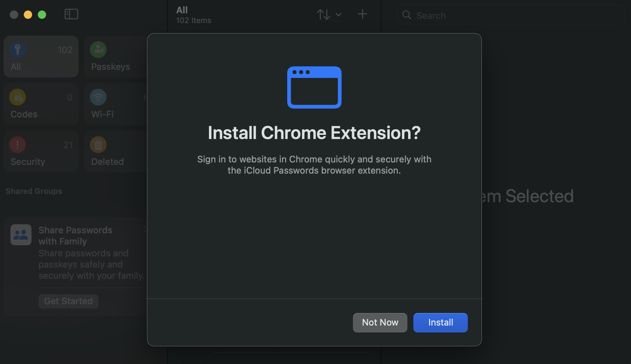
Task: Click the magnifying glass search icon
Action: (x=407, y=15)
